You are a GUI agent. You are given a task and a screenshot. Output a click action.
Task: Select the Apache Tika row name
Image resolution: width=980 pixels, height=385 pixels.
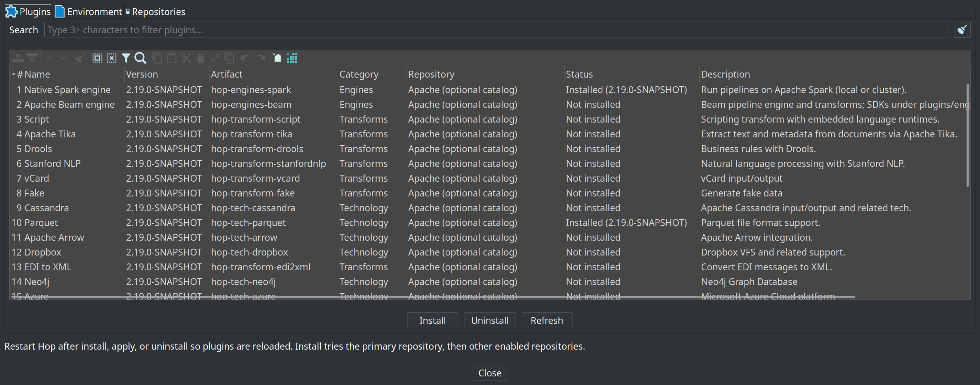[x=50, y=134]
